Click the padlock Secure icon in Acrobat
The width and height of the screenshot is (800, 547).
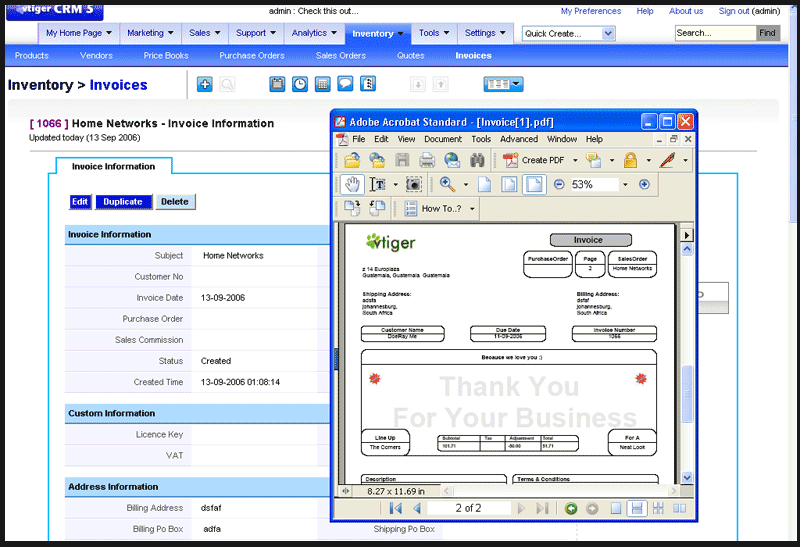(631, 160)
